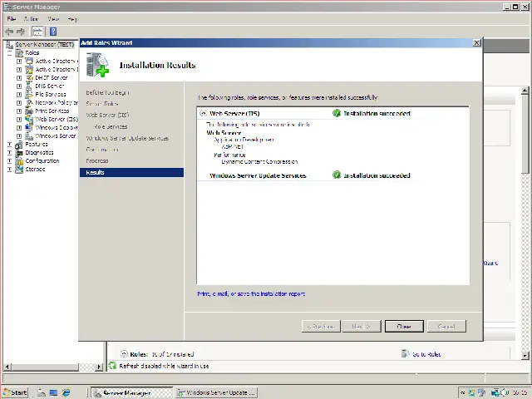Click the DNS Server role icon

click(x=30, y=86)
